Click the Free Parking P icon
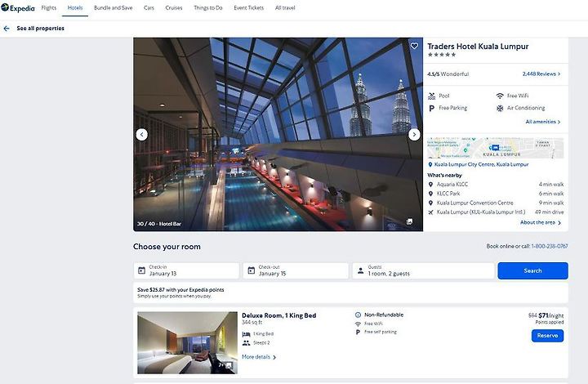Image resolution: width=588 pixels, height=384 pixels. click(432, 109)
